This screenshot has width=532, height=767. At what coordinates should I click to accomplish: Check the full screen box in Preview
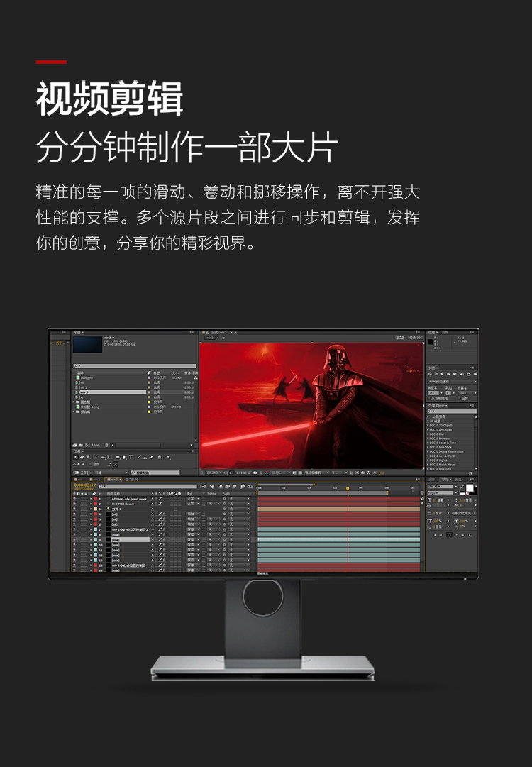coord(459,398)
